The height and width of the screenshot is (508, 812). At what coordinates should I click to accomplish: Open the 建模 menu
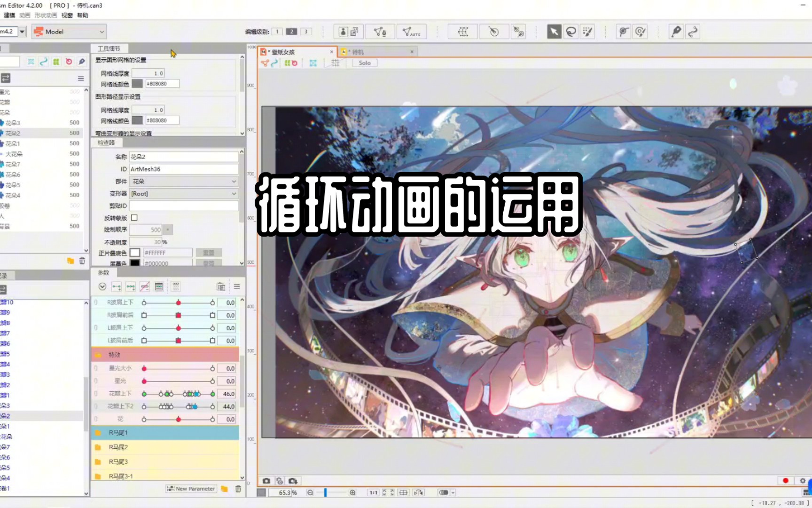pyautogui.click(x=9, y=15)
